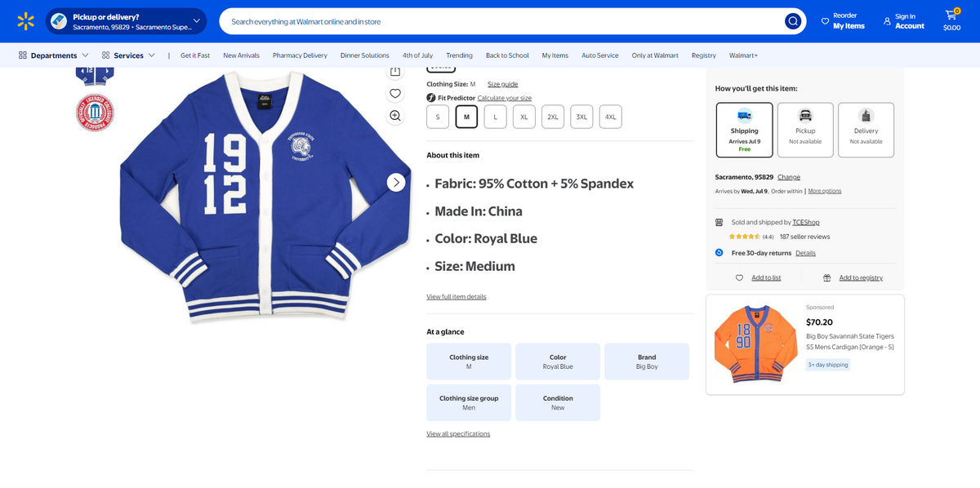Click the Departments grid icon

(x=23, y=55)
